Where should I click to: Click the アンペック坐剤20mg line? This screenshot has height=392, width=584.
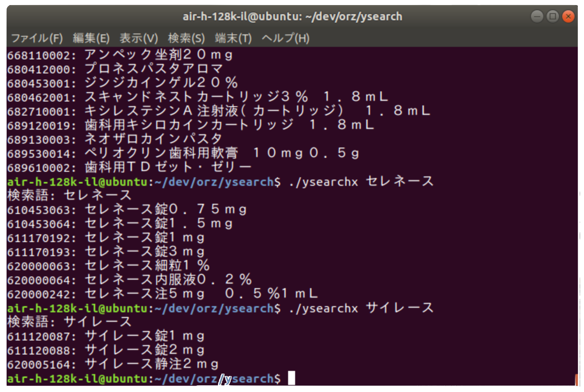(x=158, y=55)
